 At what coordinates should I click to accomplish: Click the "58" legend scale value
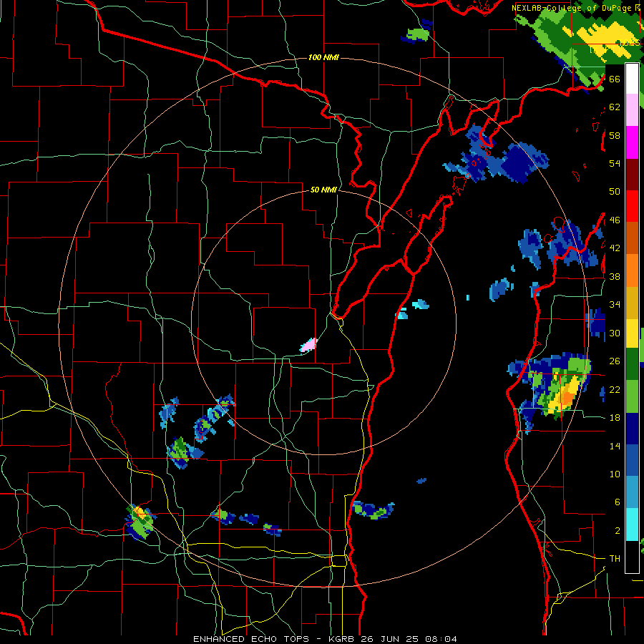pyautogui.click(x=615, y=135)
